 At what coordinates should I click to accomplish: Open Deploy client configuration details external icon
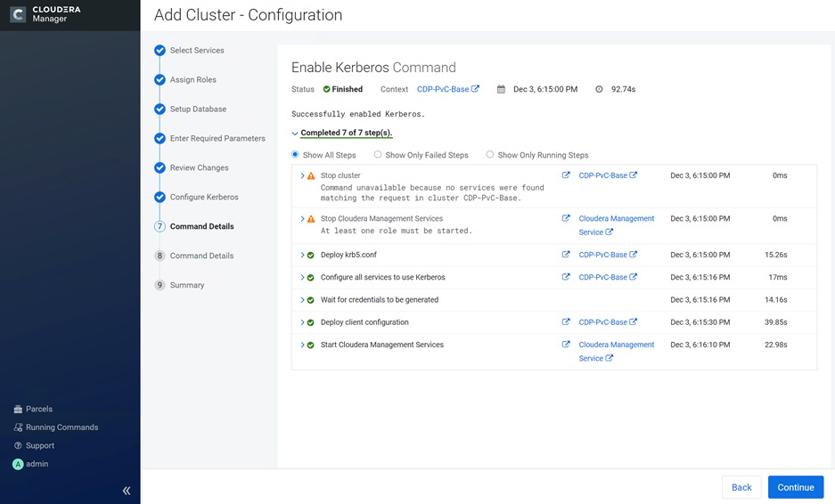[x=566, y=321]
